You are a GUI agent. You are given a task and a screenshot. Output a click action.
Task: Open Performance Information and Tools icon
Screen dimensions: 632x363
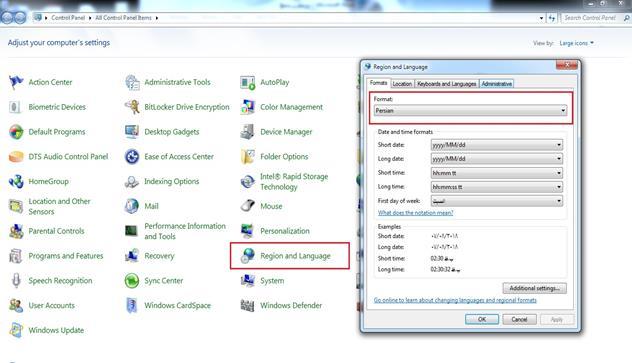(x=131, y=231)
